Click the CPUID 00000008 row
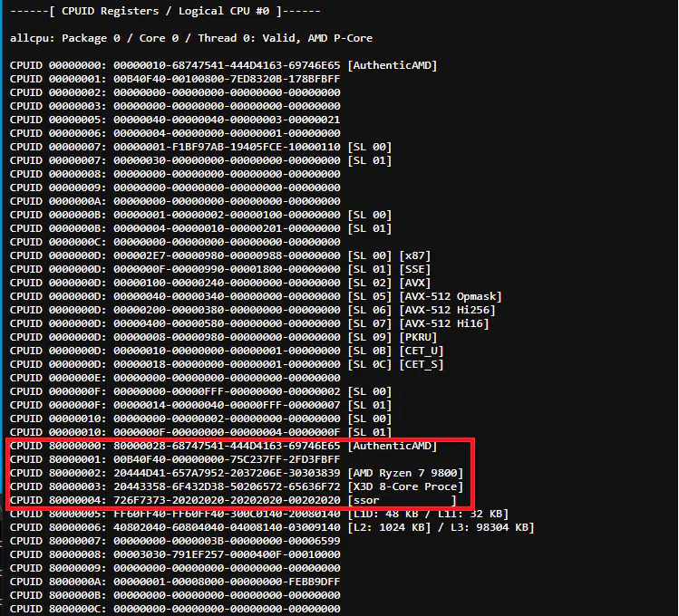This screenshot has height=616, width=679. [175, 174]
